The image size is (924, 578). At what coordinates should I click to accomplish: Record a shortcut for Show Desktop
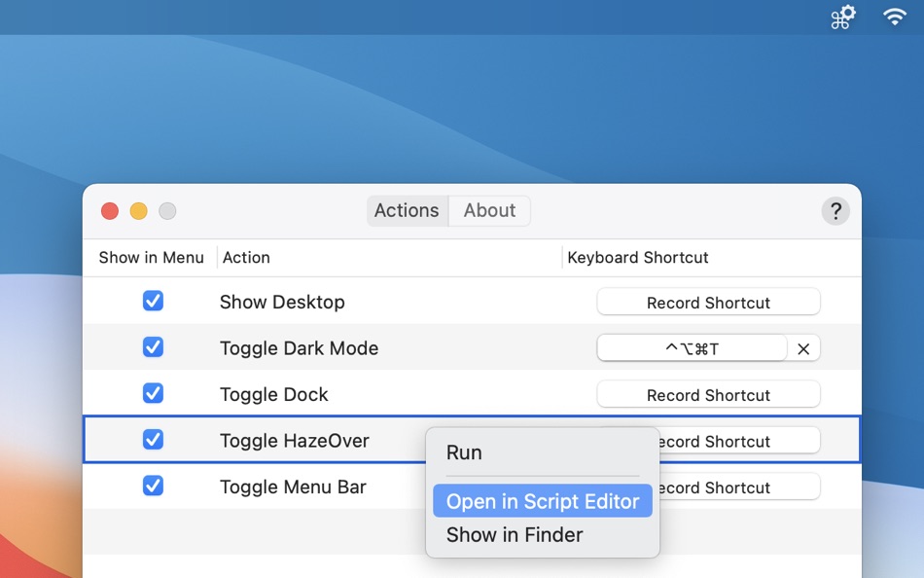(708, 303)
